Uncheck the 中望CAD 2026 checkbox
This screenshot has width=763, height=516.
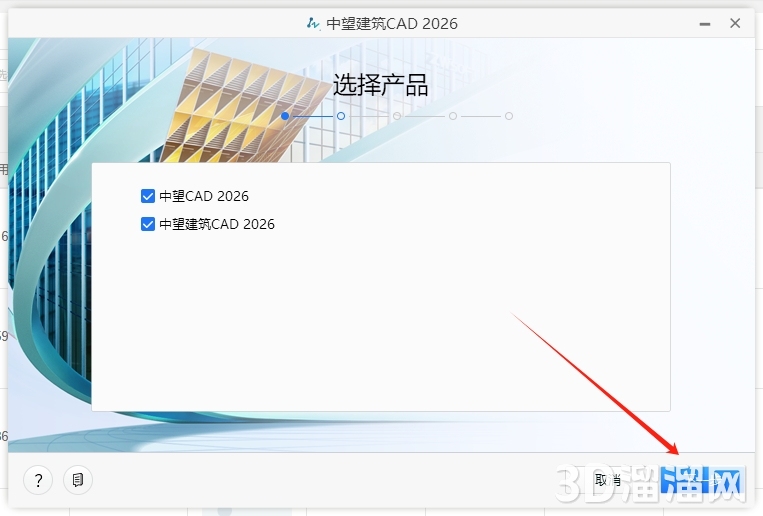pos(147,196)
